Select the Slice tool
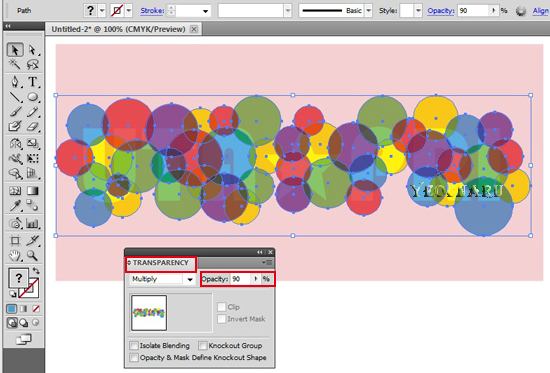The image size is (550, 373). coord(33,240)
